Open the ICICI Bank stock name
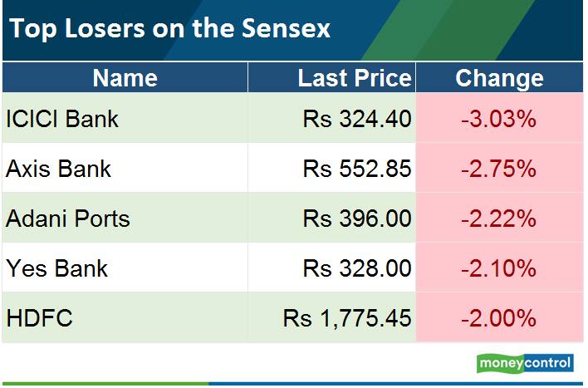Viewport: 588px width, 388px height. (62, 119)
